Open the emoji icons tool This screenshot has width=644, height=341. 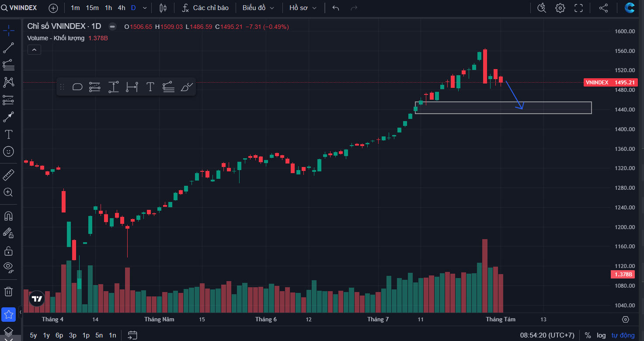pyautogui.click(x=9, y=152)
